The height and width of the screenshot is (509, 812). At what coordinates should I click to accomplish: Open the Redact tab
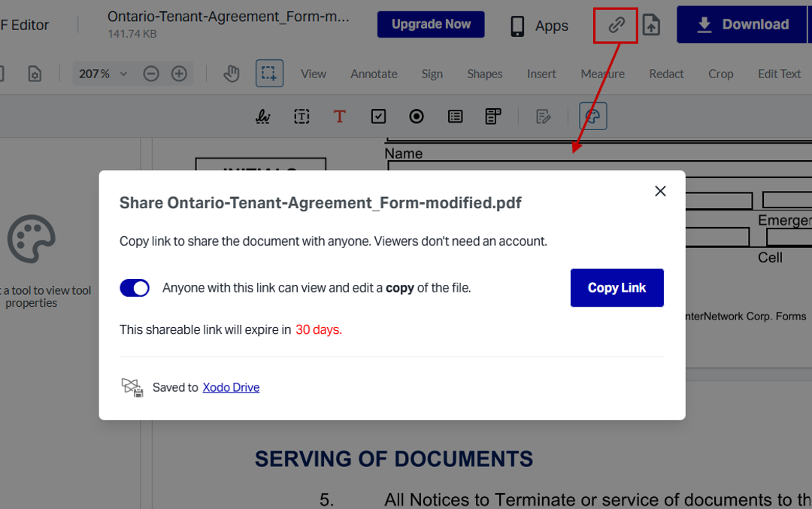[666, 74]
